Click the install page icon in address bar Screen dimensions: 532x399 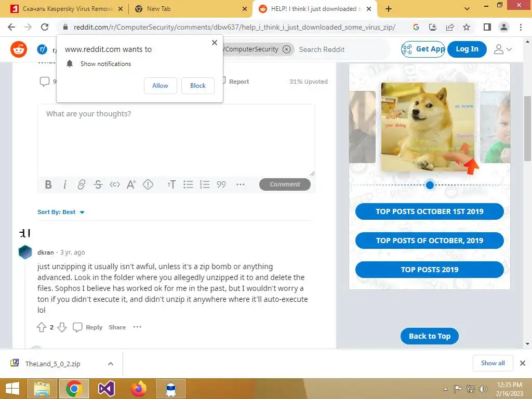coord(433,27)
